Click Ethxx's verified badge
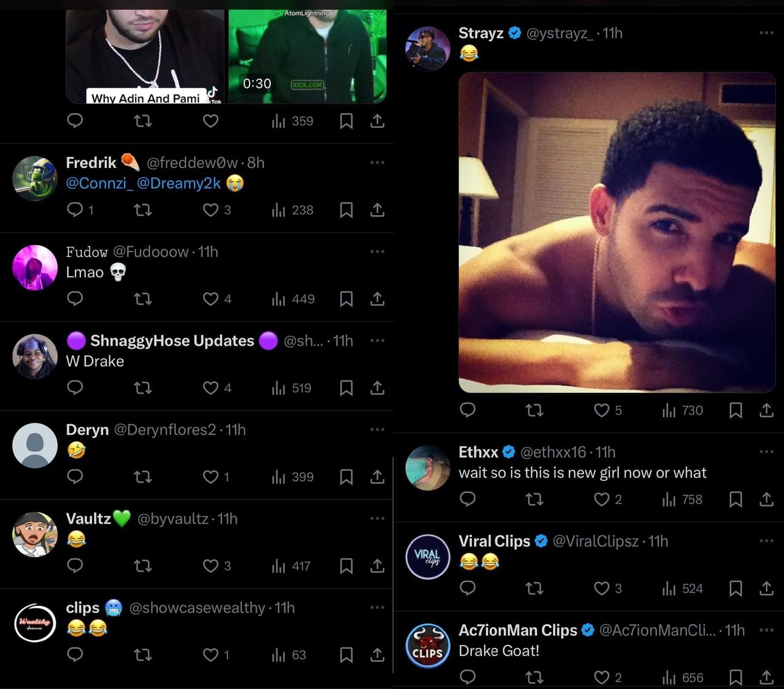 point(507,452)
